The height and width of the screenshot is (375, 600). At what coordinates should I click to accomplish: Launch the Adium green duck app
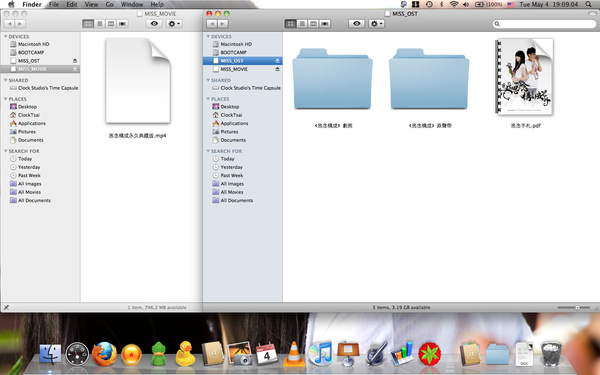(158, 354)
